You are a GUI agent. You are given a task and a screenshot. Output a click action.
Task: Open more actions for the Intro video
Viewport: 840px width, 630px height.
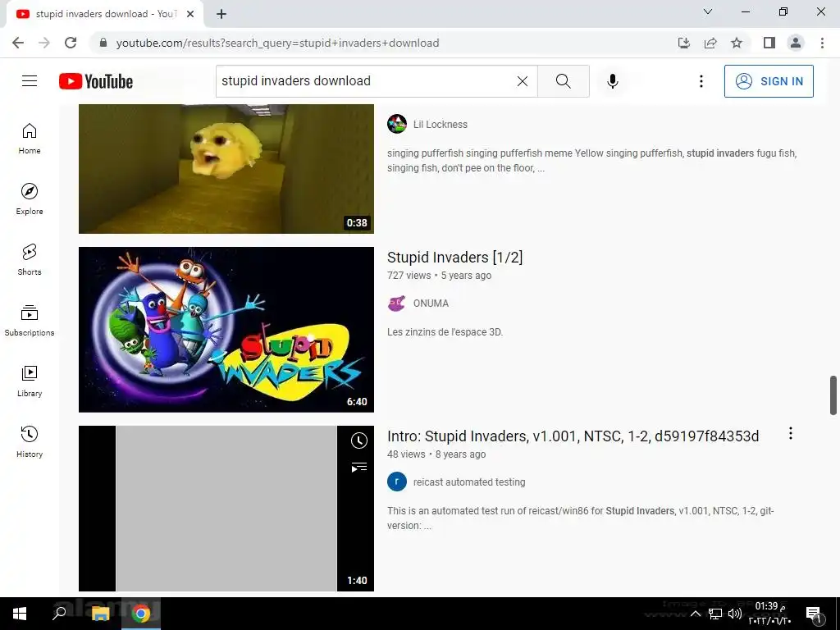[x=790, y=433]
